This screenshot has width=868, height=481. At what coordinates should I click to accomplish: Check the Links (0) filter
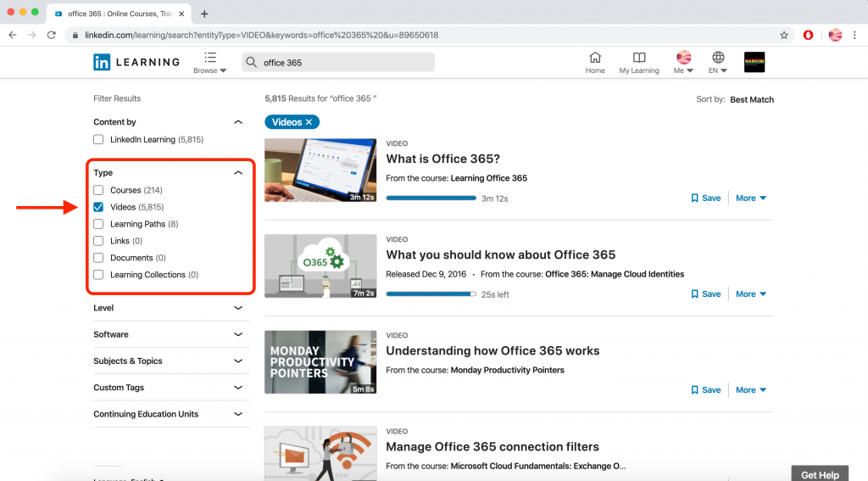(x=98, y=241)
